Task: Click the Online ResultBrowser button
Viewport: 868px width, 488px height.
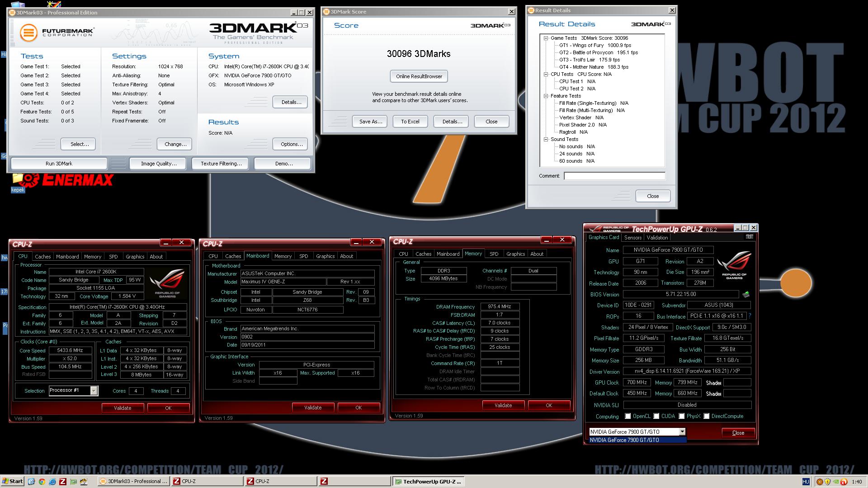Action: [419, 76]
